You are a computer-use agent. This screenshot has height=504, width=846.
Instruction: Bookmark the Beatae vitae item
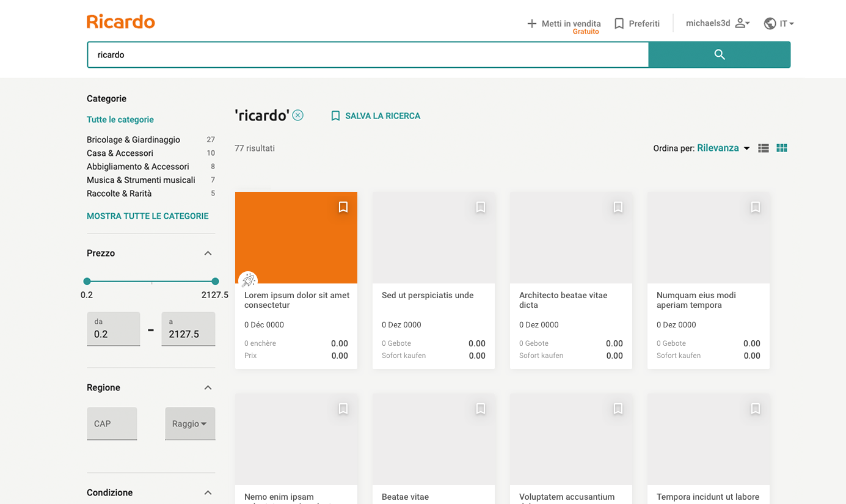(x=481, y=409)
